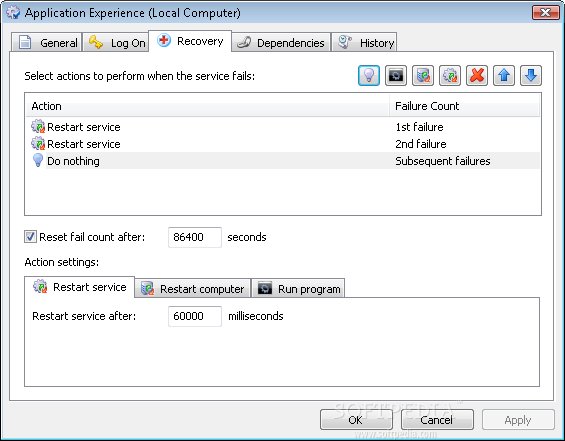Click the 2nd failure cell
The width and height of the screenshot is (565, 441).
coord(421,144)
